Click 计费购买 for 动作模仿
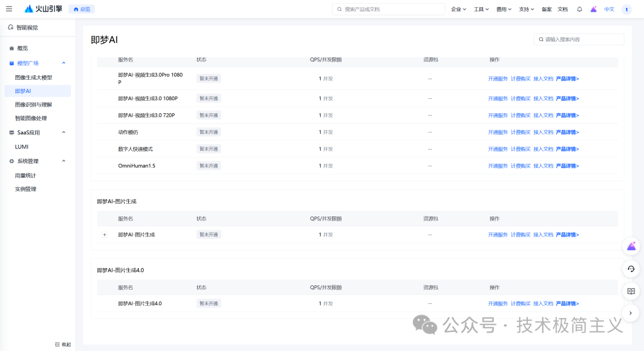The height and width of the screenshot is (351, 644). tap(521, 132)
